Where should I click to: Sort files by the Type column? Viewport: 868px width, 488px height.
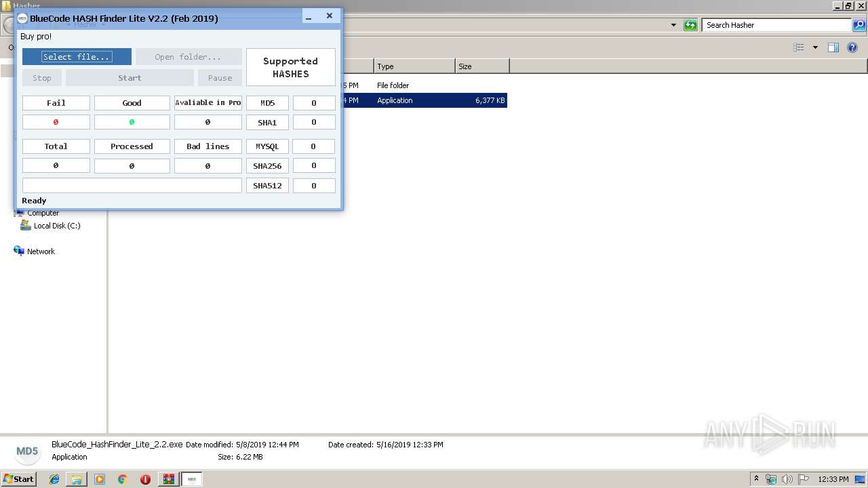(414, 66)
